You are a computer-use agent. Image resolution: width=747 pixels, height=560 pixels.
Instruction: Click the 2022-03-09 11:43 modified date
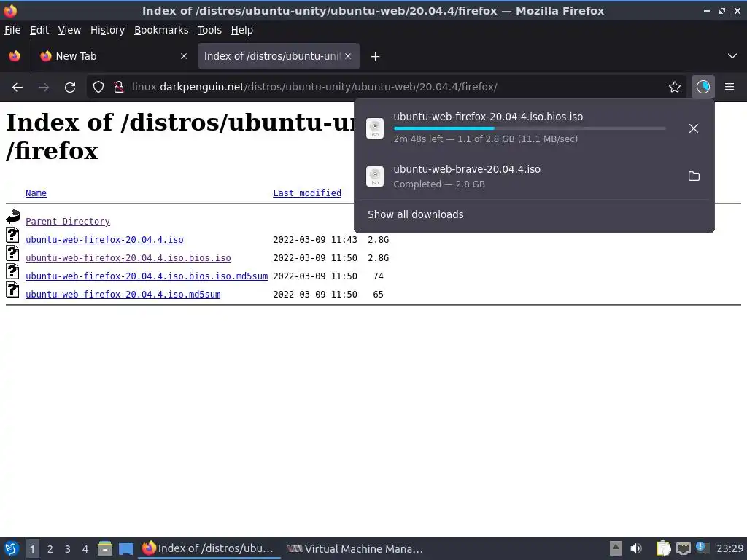(315, 239)
